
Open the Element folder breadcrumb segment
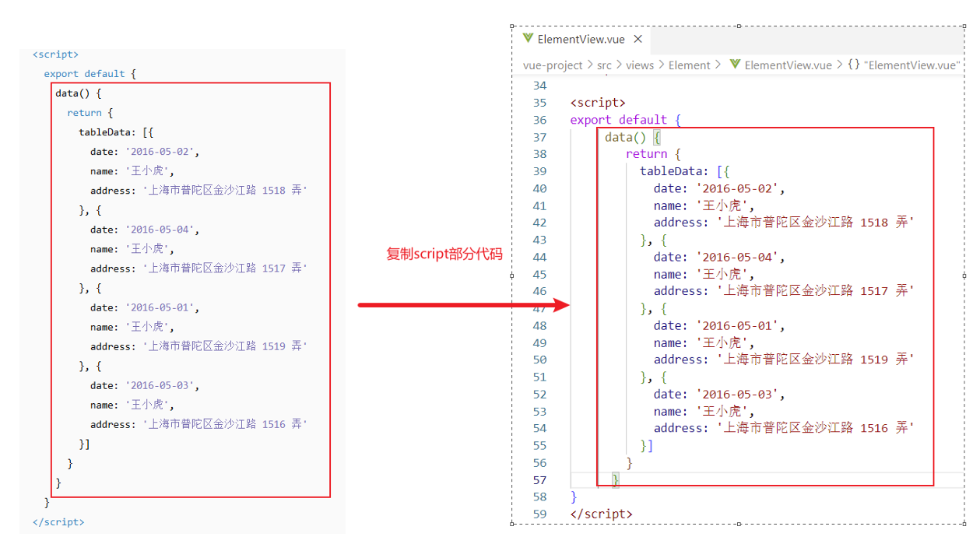[x=689, y=65]
